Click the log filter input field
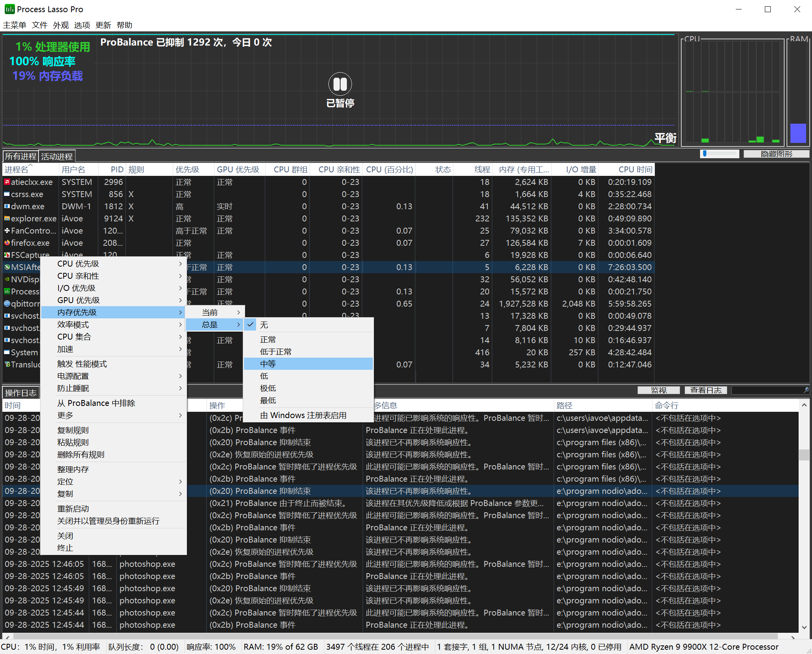The height and width of the screenshot is (654, 812). coord(766,390)
